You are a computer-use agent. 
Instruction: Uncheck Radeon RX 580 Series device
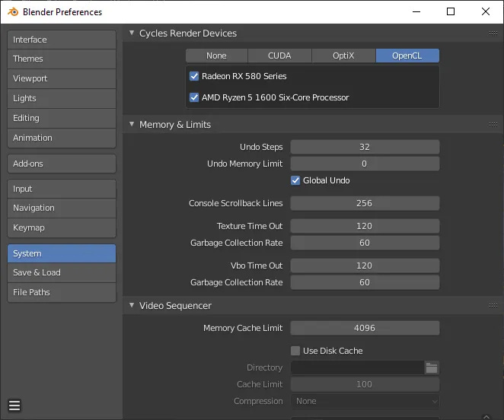pos(194,76)
